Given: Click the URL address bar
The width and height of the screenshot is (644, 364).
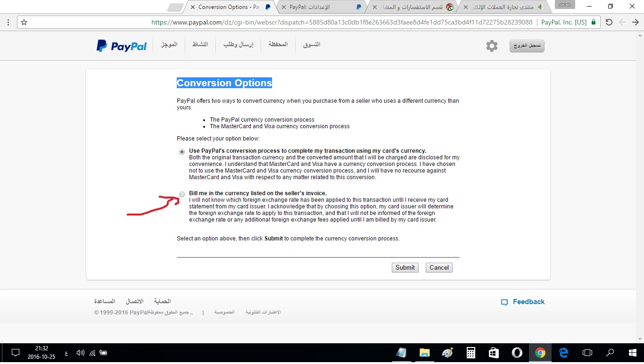Looking at the screenshot, I should point(330,22).
